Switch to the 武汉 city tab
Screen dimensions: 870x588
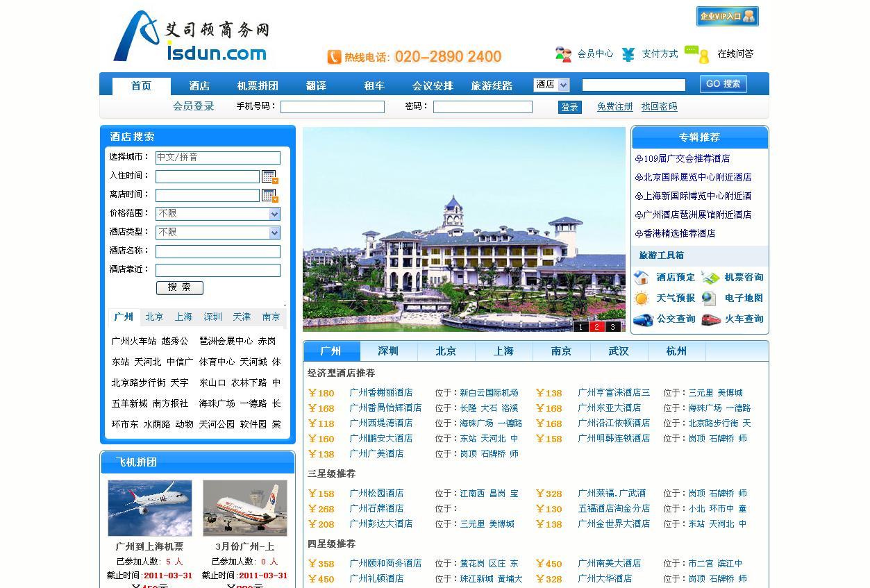(x=617, y=351)
